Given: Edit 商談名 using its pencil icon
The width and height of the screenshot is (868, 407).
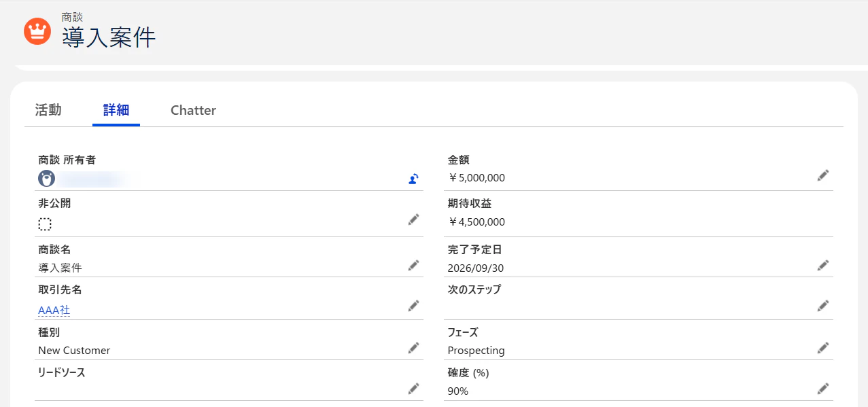Looking at the screenshot, I should coord(413,265).
